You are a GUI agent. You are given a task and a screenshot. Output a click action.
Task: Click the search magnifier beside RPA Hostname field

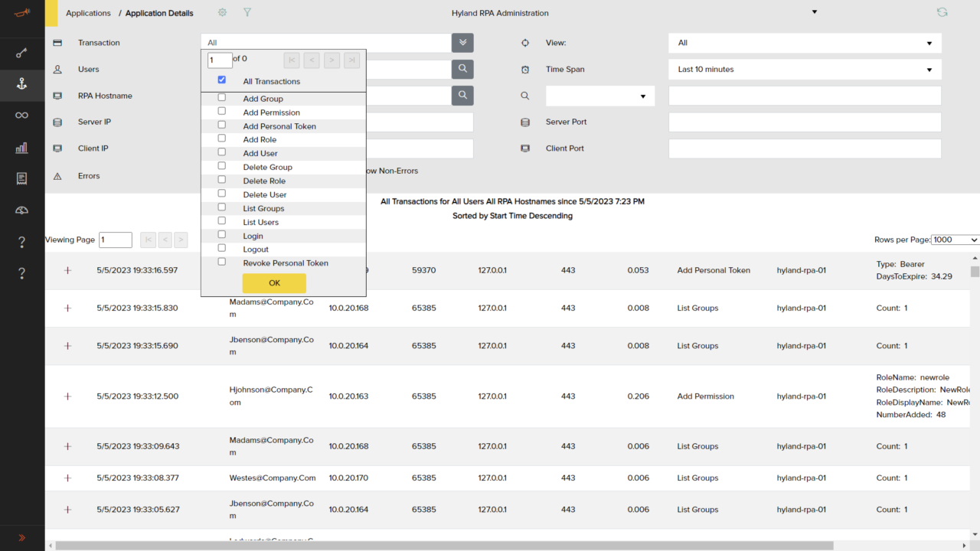[462, 96]
